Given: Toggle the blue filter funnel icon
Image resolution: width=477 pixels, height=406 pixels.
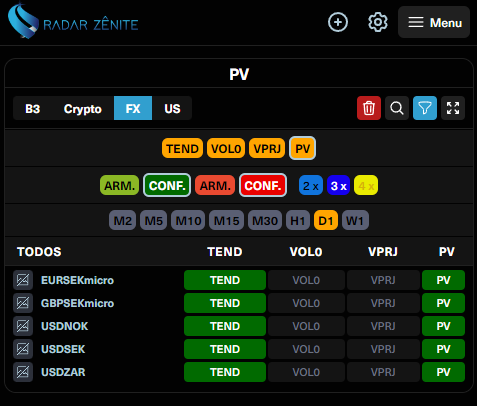Looking at the screenshot, I should [425, 108].
